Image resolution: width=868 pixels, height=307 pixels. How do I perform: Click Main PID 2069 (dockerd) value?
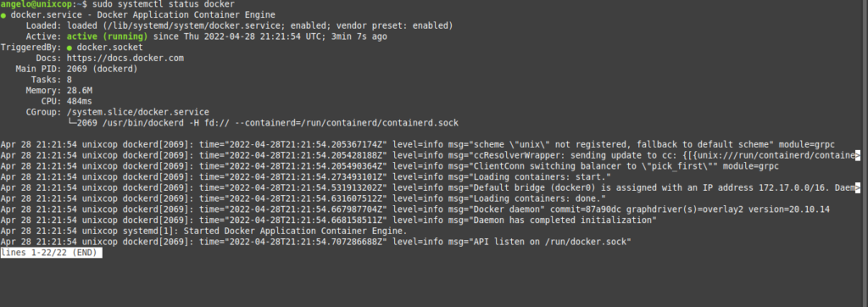102,69
